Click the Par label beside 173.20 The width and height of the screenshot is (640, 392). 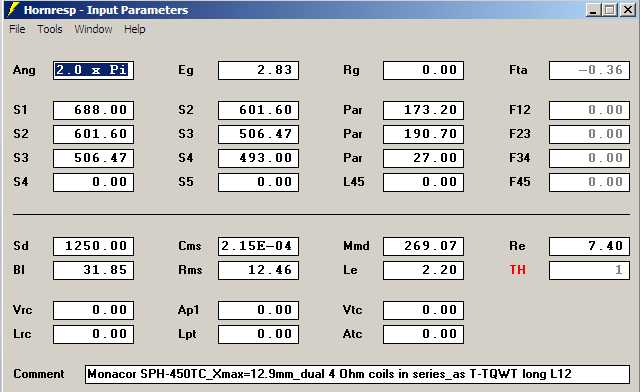click(353, 110)
